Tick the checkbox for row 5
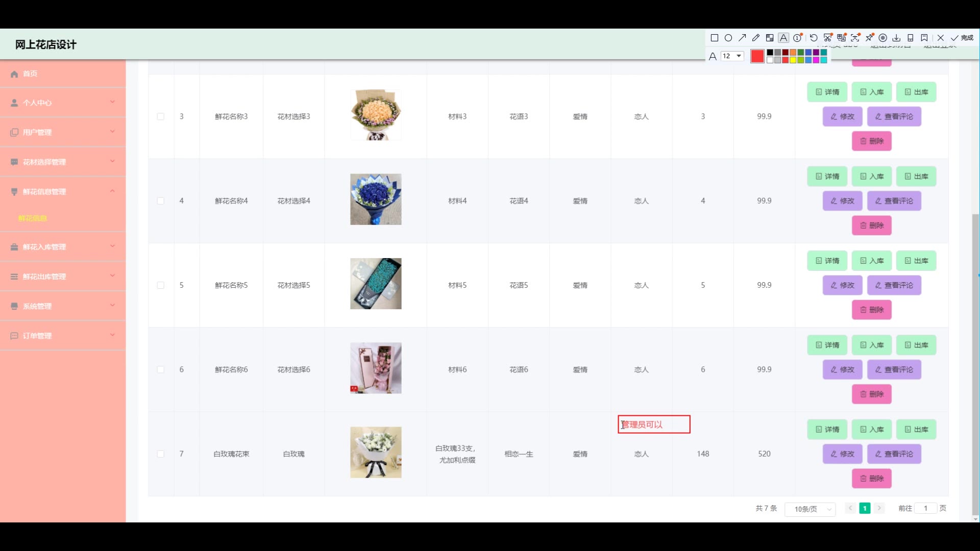 click(x=161, y=285)
